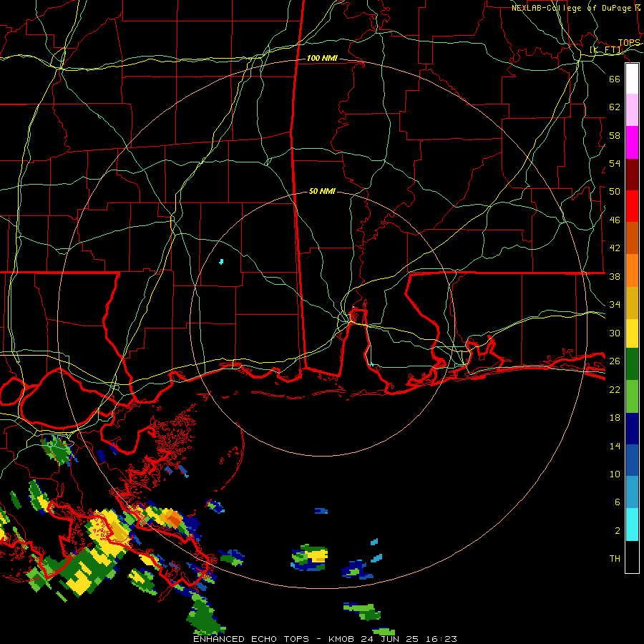Click the '(K FT)' units label
The height and width of the screenshot is (644, 644).
click(607, 50)
